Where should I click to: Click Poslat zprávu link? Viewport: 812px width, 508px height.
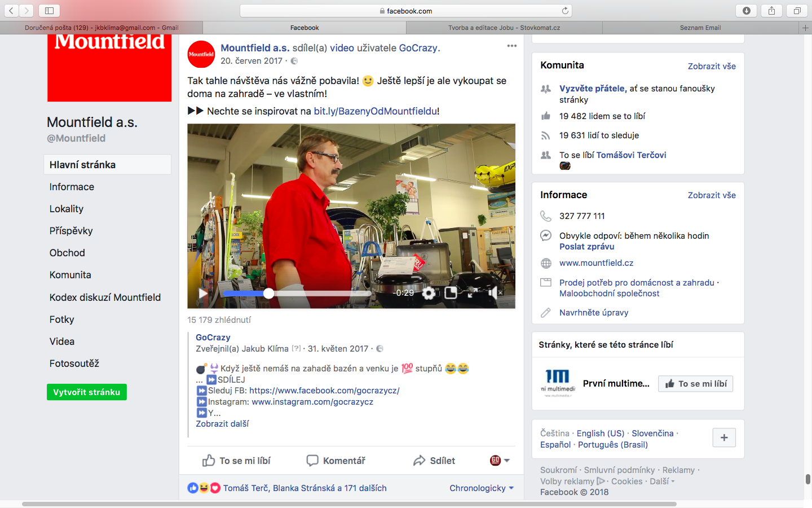tap(586, 247)
